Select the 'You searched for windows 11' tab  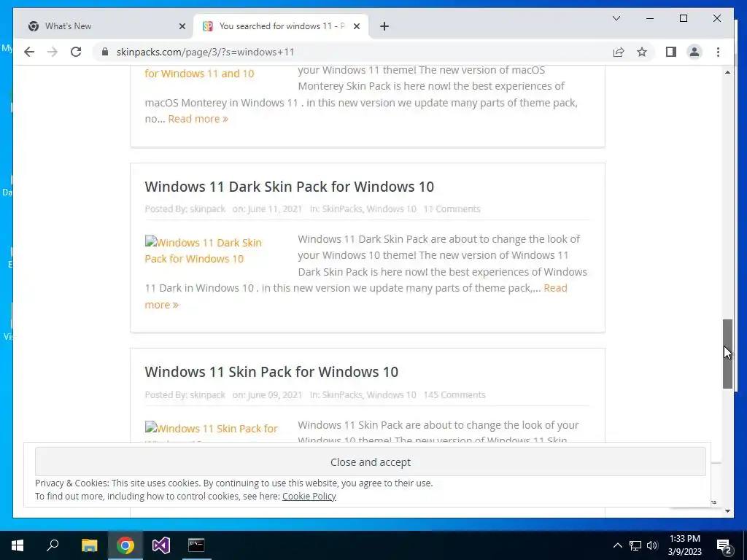[x=281, y=26]
